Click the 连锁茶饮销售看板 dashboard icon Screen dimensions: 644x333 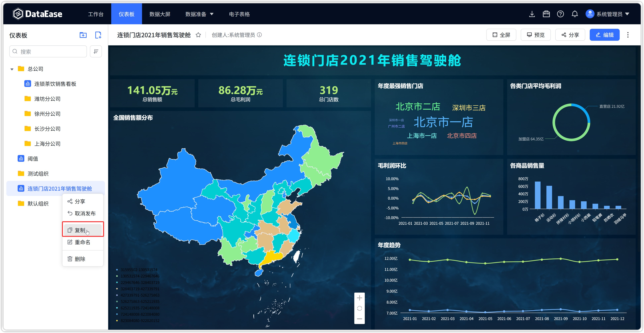coord(27,84)
